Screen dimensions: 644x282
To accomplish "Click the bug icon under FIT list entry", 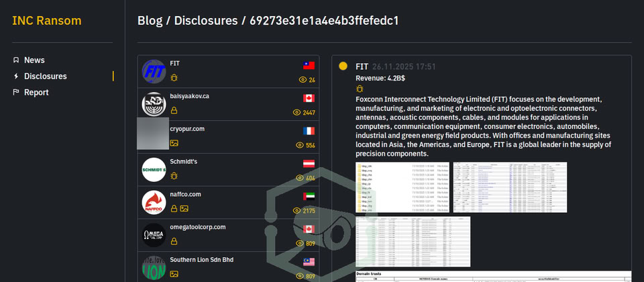I will 174,78.
